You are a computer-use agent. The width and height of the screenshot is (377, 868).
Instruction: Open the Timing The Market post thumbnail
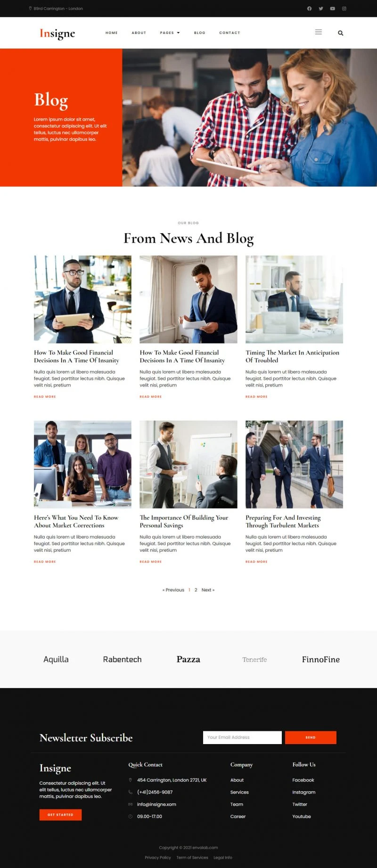click(x=294, y=299)
